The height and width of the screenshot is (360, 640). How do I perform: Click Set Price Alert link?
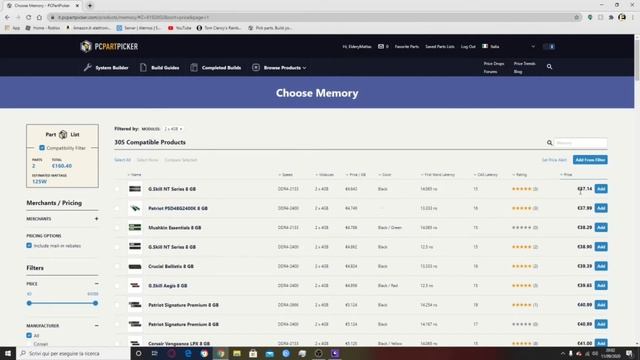click(x=554, y=160)
